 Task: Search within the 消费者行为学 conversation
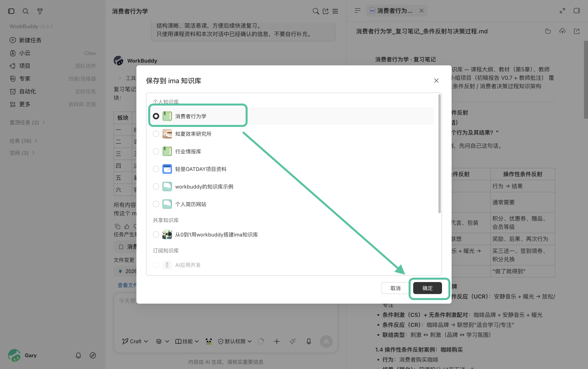pos(316,11)
